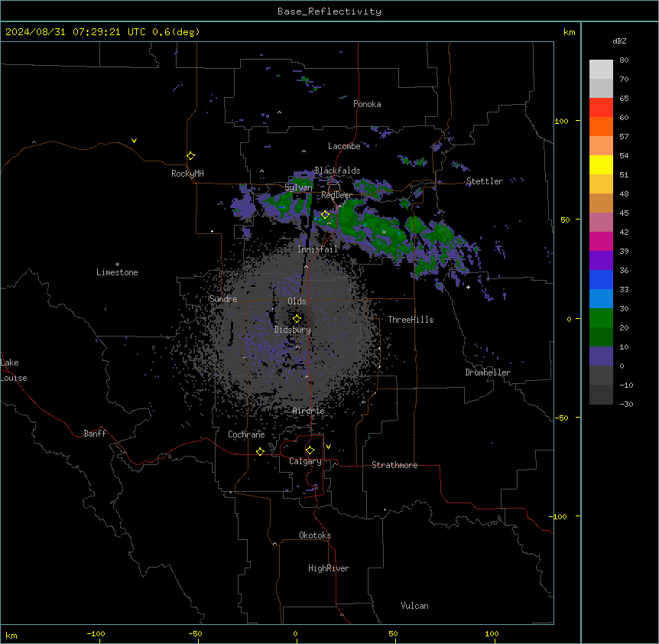
Task: Click the 100 tick on the right axis
Action: (x=561, y=121)
